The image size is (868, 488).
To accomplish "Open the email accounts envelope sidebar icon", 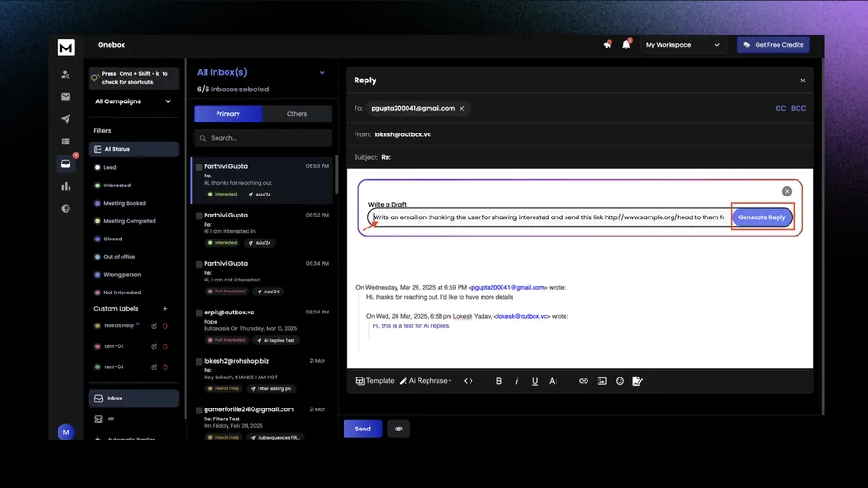I will coord(66,96).
